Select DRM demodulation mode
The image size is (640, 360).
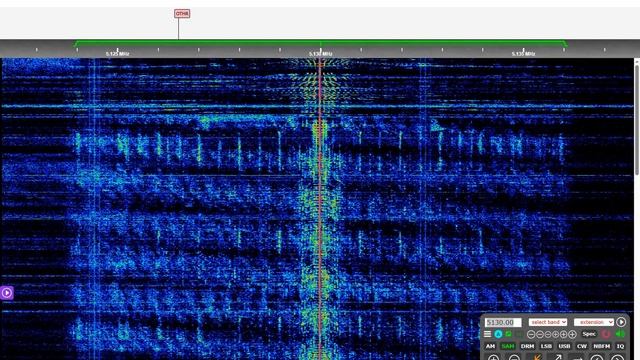pyautogui.click(x=527, y=346)
